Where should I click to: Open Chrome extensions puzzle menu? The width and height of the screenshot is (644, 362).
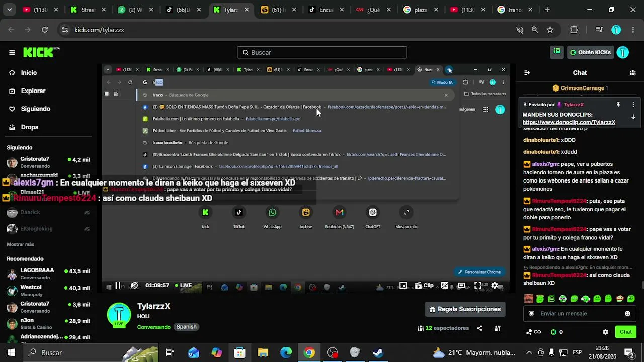574,30
